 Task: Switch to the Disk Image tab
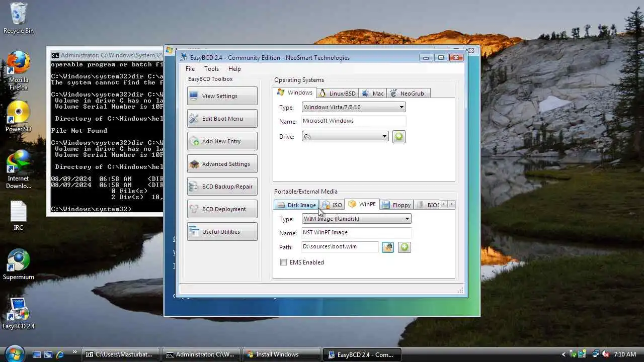point(296,205)
